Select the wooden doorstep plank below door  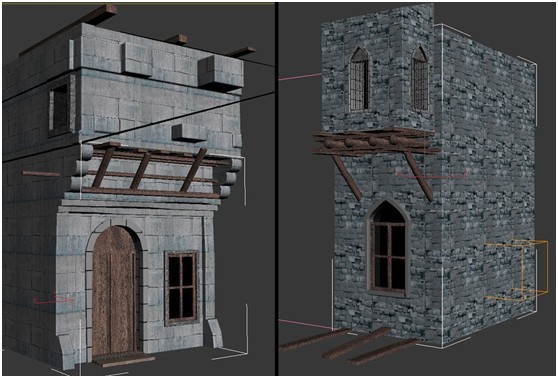point(122,359)
